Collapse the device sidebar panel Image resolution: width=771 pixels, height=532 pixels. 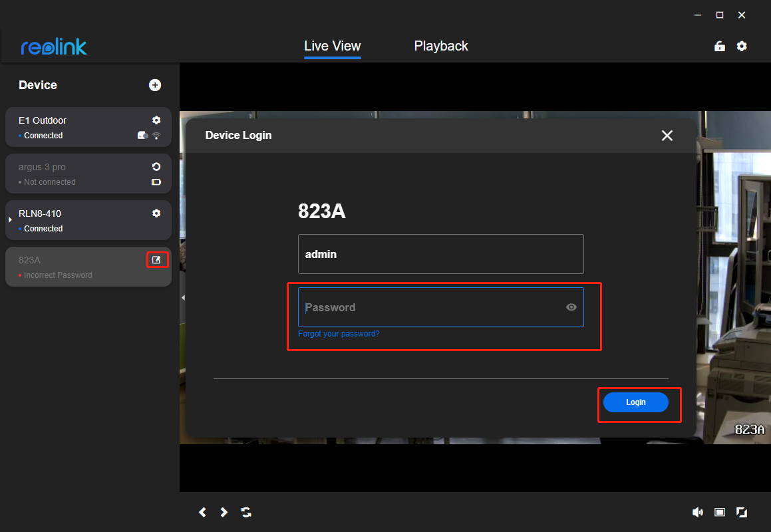click(183, 297)
